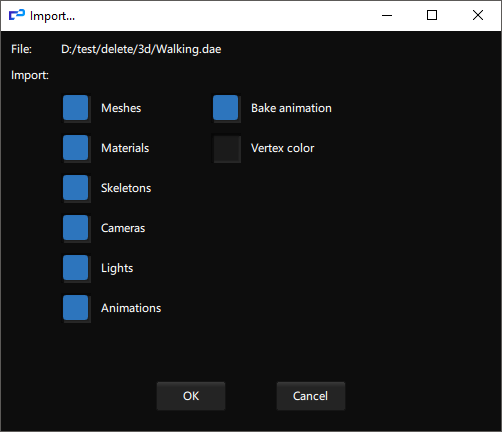Click the Materials label text

[125, 148]
